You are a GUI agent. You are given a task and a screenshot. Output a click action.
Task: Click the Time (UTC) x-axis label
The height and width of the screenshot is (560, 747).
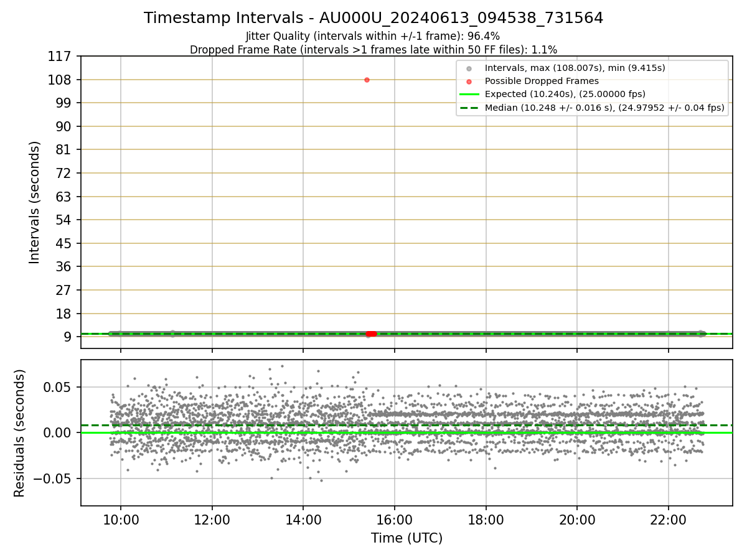406,538
